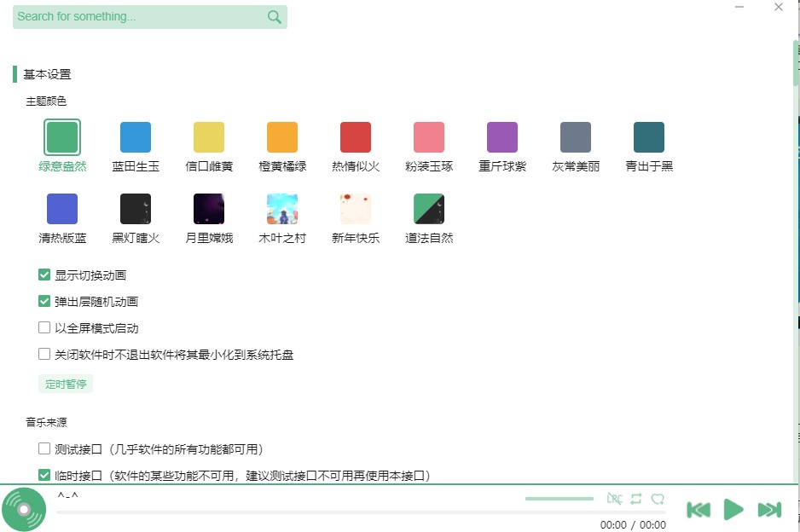
Task: Check 关闭软件时最小化到系统托盘 option
Action: pos(43,354)
